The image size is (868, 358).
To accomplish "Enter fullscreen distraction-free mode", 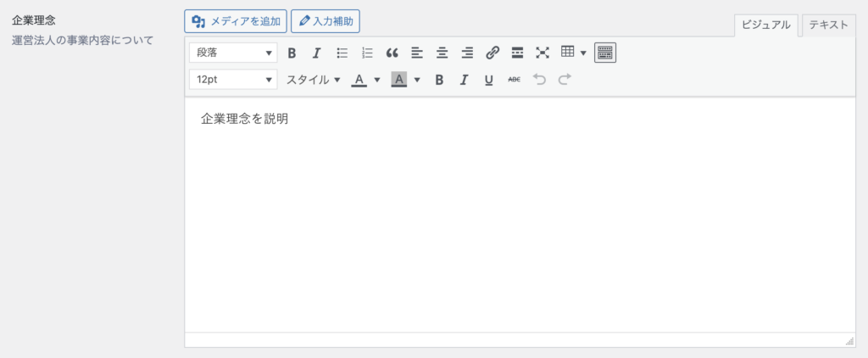I will (x=542, y=53).
